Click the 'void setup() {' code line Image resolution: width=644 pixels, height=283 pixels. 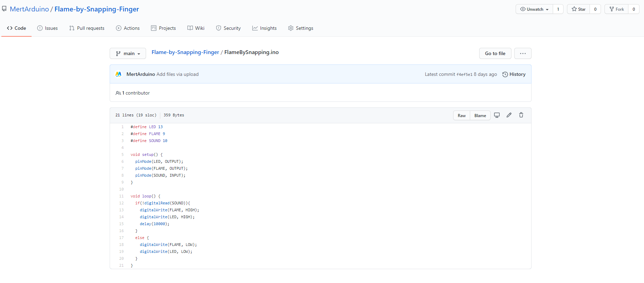tap(146, 154)
